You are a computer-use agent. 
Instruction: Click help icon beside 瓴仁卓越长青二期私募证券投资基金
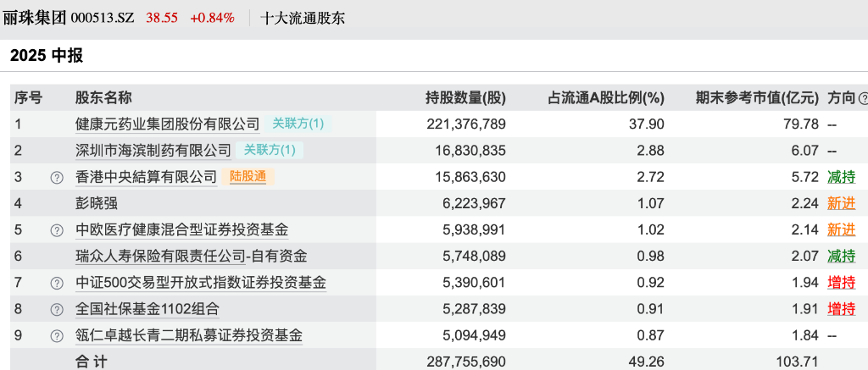tap(57, 336)
